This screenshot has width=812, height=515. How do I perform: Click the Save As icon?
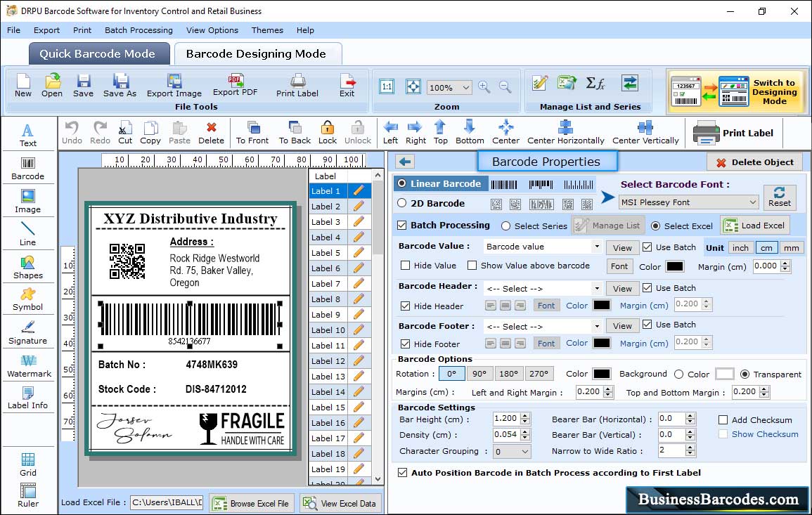coord(120,86)
